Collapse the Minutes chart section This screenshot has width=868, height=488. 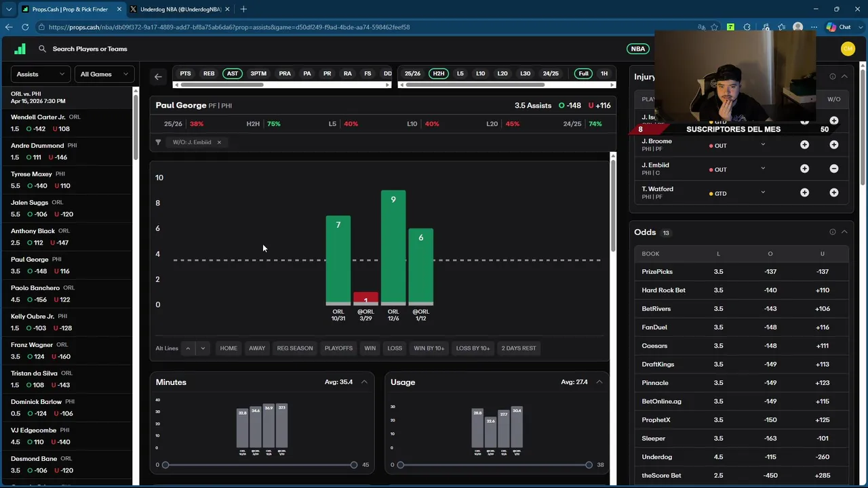(x=364, y=382)
